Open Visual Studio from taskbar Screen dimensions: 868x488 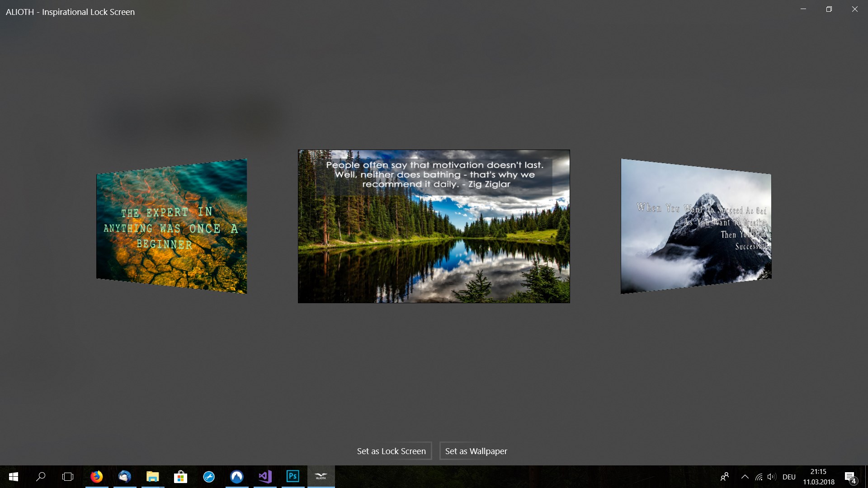coord(265,477)
